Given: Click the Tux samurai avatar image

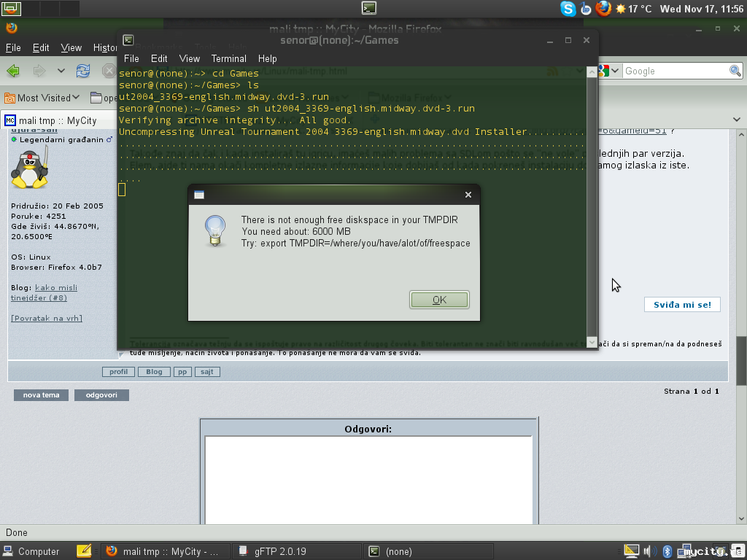Looking at the screenshot, I should [29, 167].
